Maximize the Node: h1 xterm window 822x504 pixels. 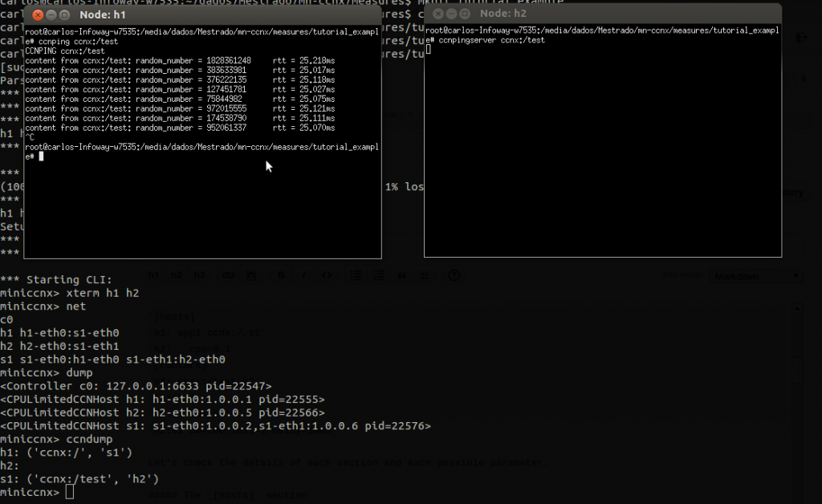[x=66, y=15]
